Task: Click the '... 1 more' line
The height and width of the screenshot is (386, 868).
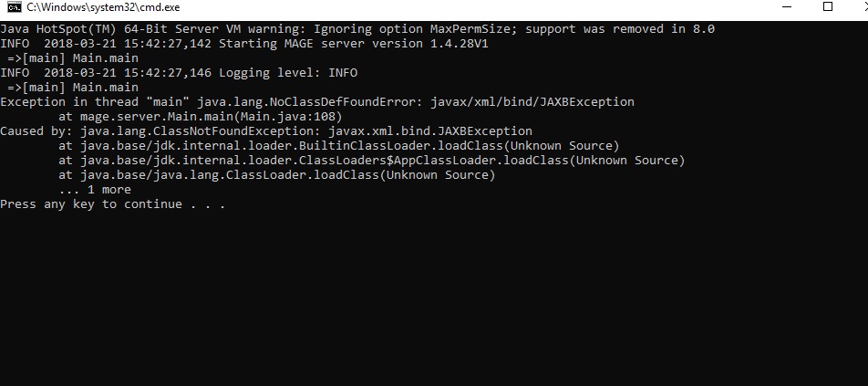Action: pos(94,190)
